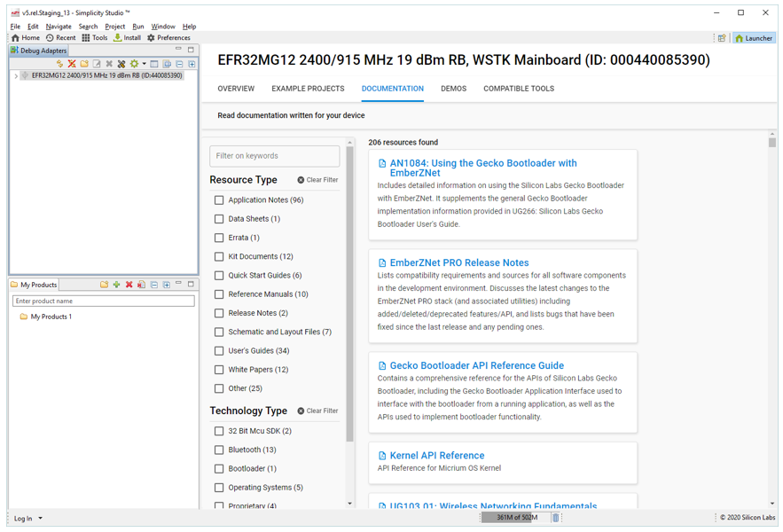
Task: Click the resources list scrollbar thumb
Action: click(772, 142)
